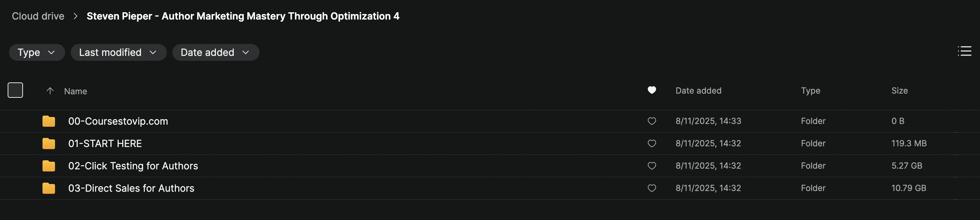The image size is (980, 220).
Task: Sort by the Size column header
Action: (899, 91)
